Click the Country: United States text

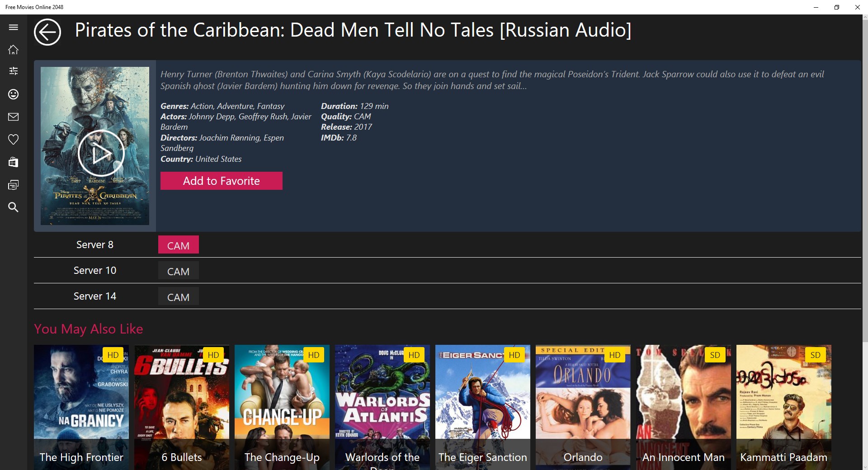(201, 159)
